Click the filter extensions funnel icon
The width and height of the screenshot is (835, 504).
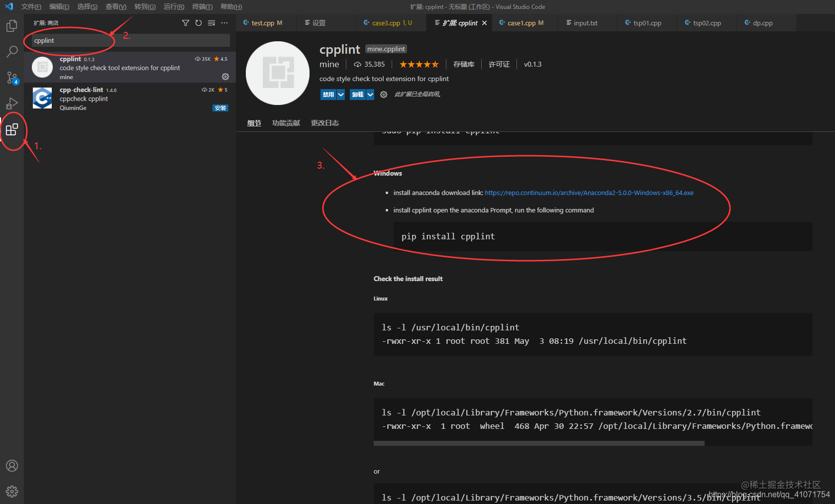click(x=186, y=22)
